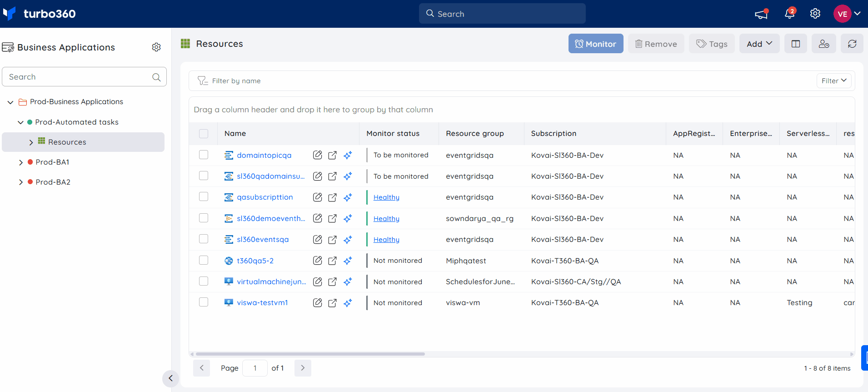Sort by Subscription column header

click(554, 134)
